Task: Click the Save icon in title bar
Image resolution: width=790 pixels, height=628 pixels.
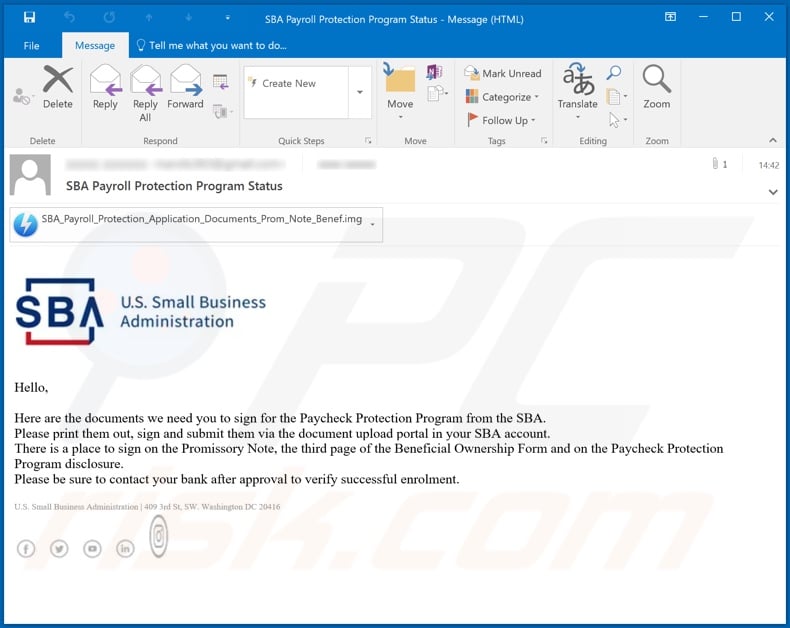Action: click(29, 18)
